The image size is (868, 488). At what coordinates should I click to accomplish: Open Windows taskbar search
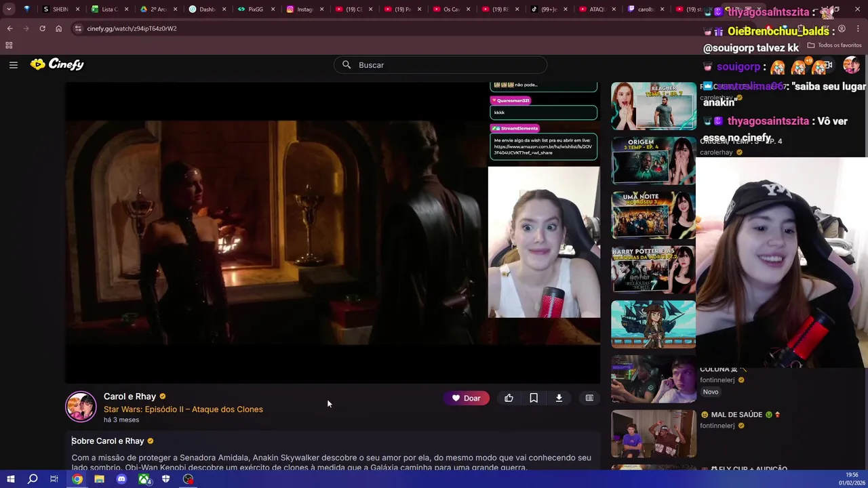32,479
